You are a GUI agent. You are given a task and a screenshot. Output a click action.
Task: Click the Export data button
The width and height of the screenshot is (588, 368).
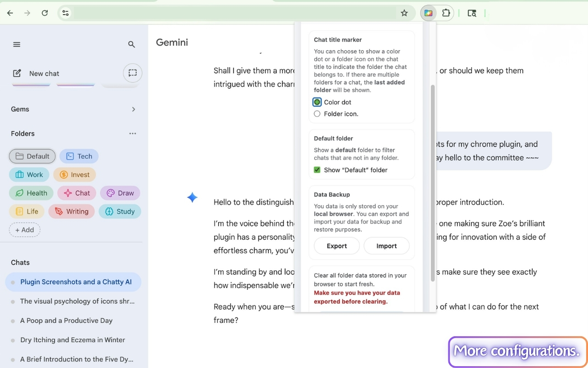tap(337, 246)
